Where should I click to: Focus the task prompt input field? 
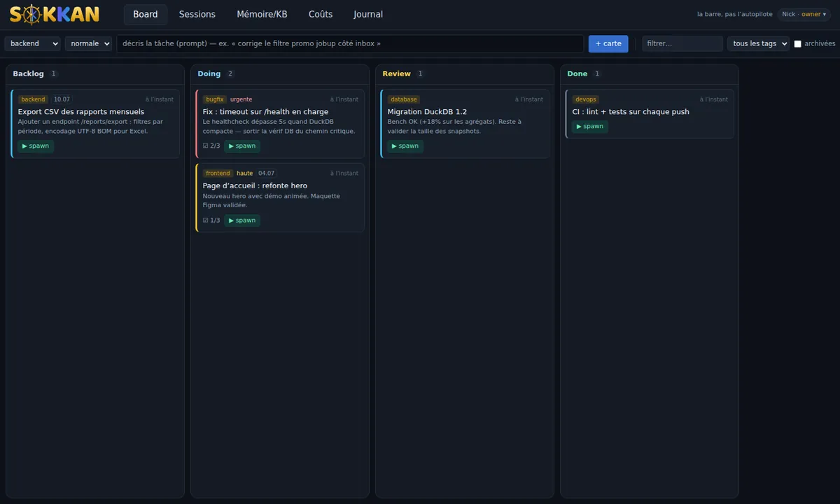pyautogui.click(x=350, y=43)
